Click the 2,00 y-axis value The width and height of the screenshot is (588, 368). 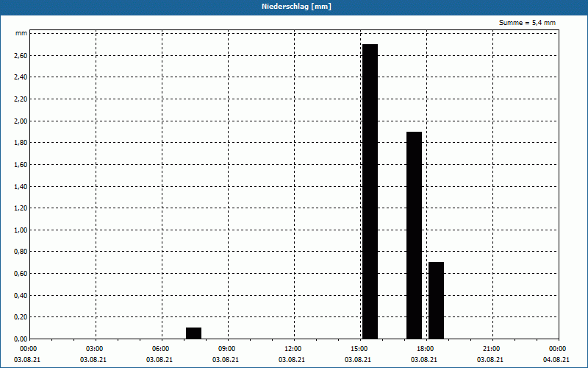(21, 121)
